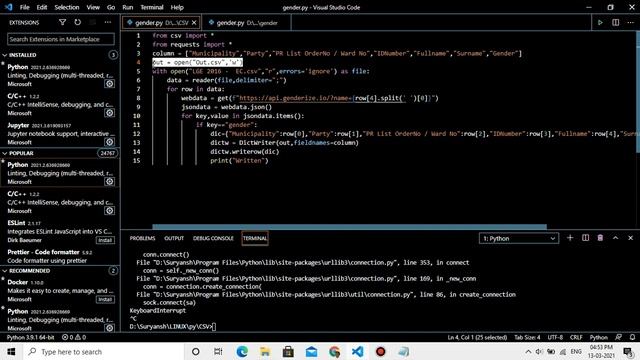Click the Windows taskbar search box

pos(104,351)
